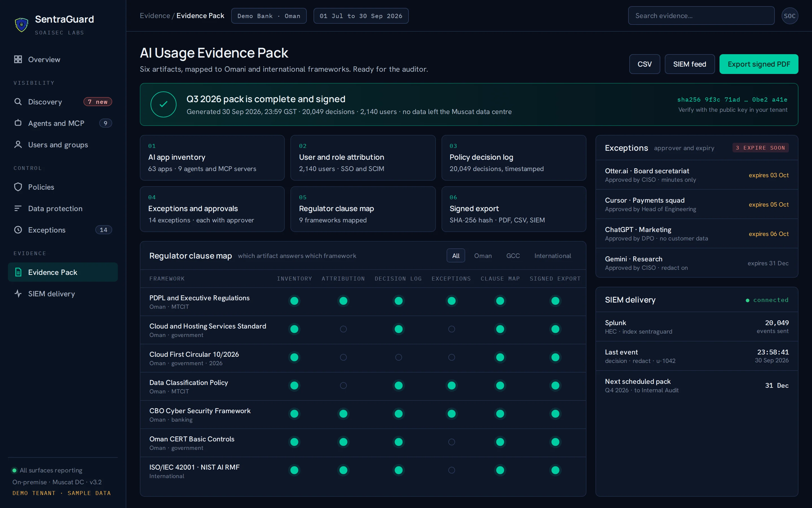Click Cloud First Circular row Decision Log dot
812x508 pixels.
click(x=399, y=357)
